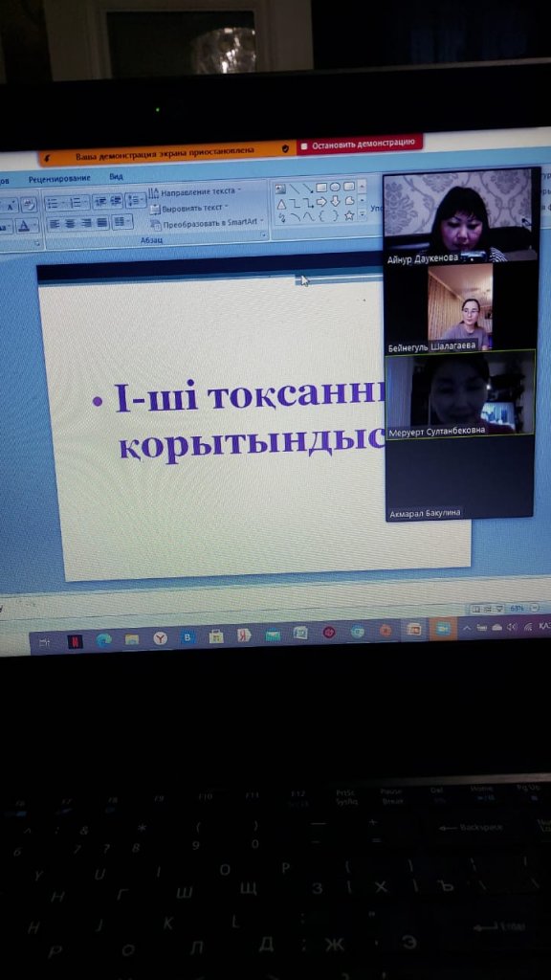Open the volume control in tray
The image size is (551, 980).
click(513, 626)
